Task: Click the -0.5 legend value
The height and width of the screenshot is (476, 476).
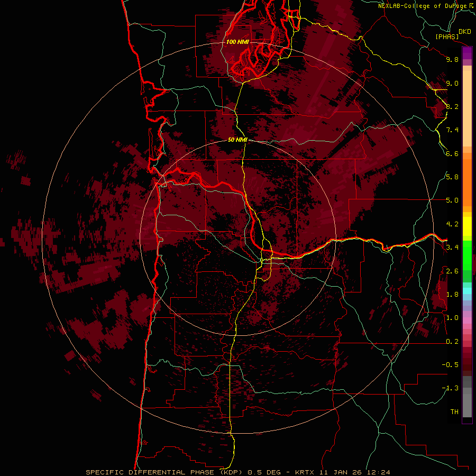Action: 450,365
